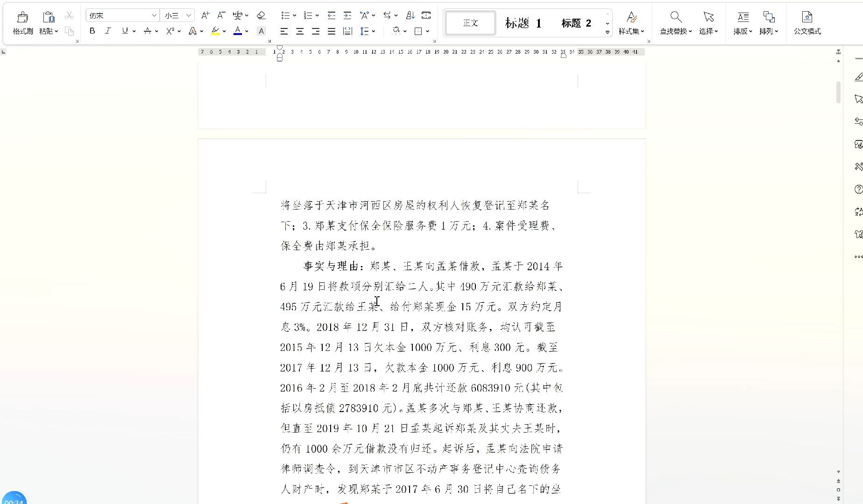Apply the Heading 2 (标题 2) style

click(x=576, y=23)
